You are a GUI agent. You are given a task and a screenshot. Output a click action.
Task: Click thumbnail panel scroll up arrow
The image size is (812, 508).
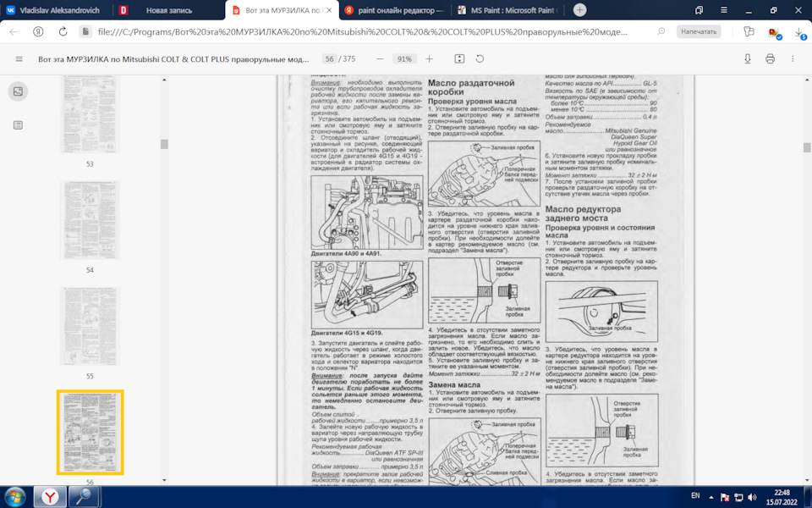[x=164, y=80]
